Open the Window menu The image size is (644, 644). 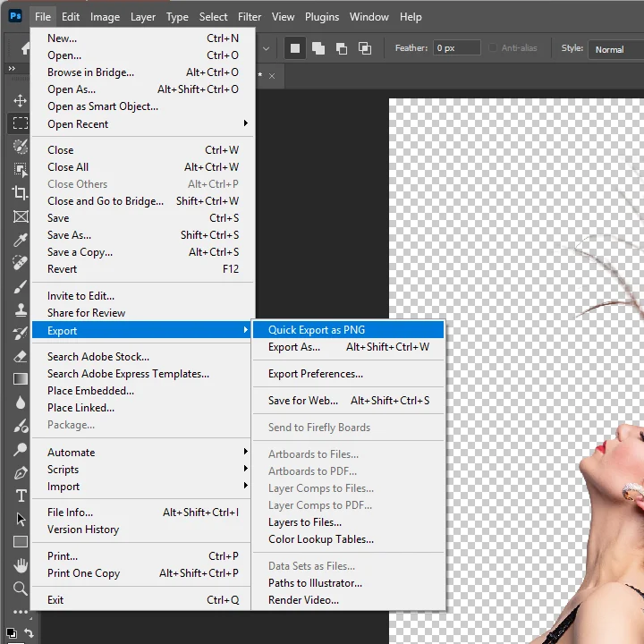coord(369,17)
